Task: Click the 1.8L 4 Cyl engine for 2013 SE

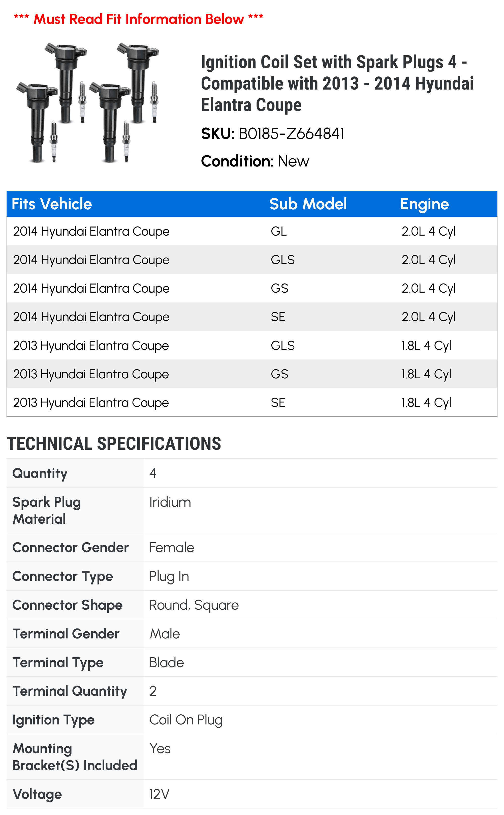Action: point(426,403)
